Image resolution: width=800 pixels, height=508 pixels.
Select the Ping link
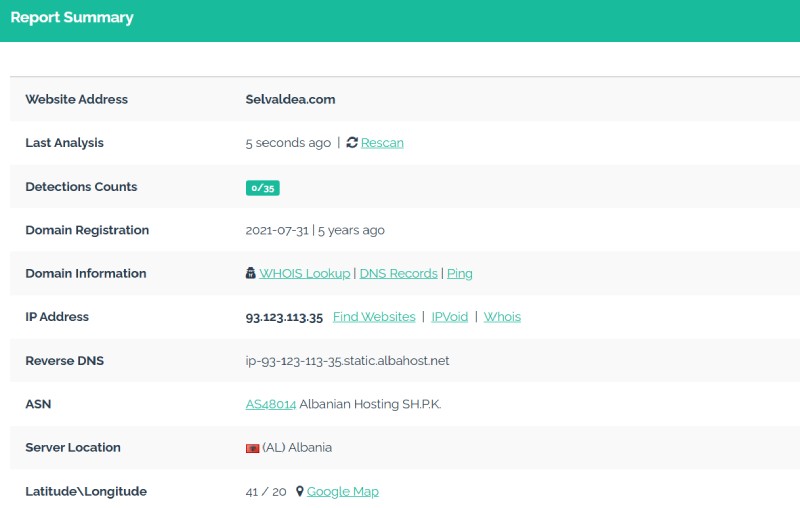pyautogui.click(x=460, y=273)
